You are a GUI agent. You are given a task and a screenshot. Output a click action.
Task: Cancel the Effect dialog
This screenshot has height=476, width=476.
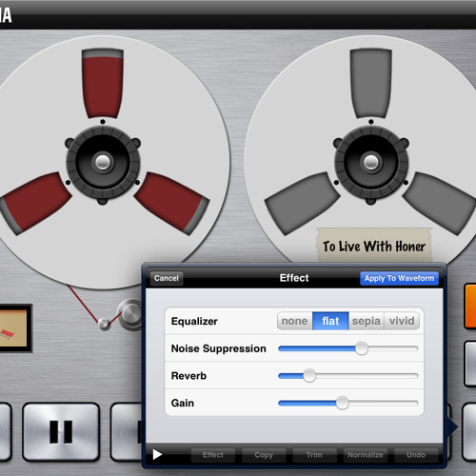pyautogui.click(x=167, y=278)
